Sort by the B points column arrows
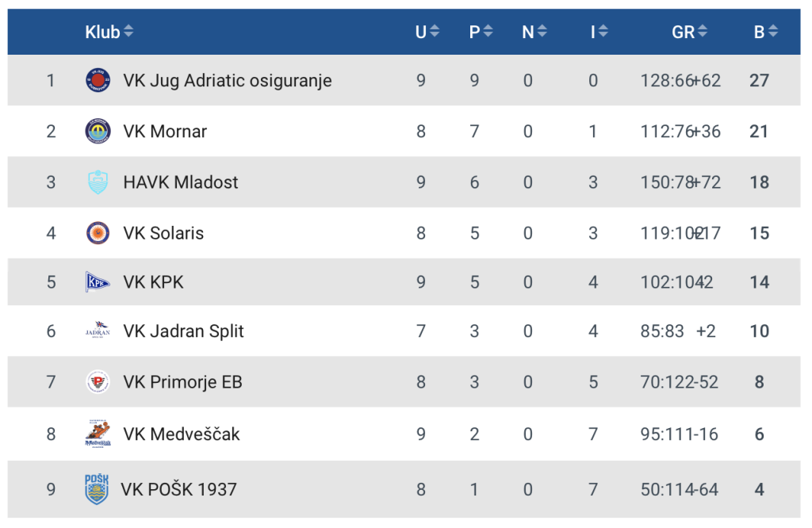The height and width of the screenshot is (528, 812). (x=772, y=32)
